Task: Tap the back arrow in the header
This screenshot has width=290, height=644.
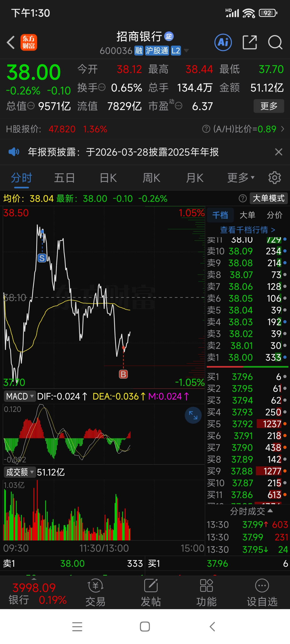Action: [x=11, y=42]
